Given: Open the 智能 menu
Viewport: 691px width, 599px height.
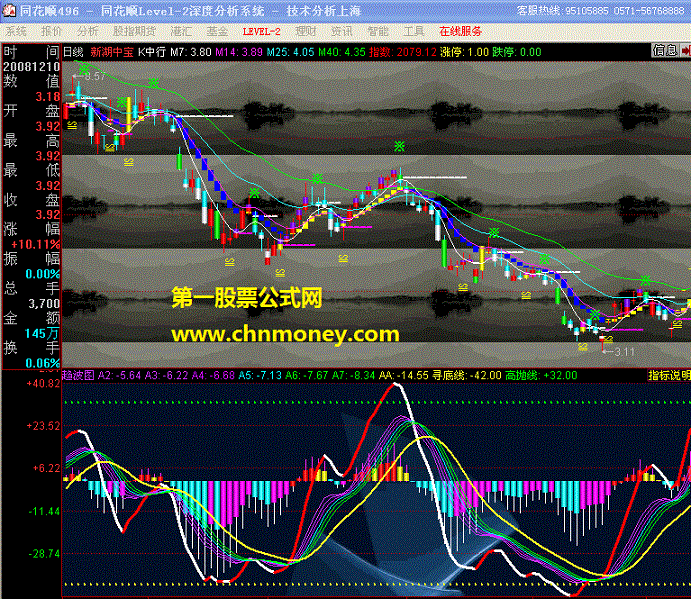Looking at the screenshot, I should tap(378, 31).
